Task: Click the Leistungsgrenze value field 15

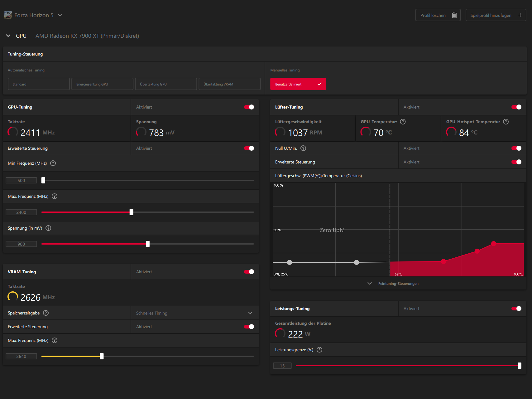Action: click(x=282, y=366)
